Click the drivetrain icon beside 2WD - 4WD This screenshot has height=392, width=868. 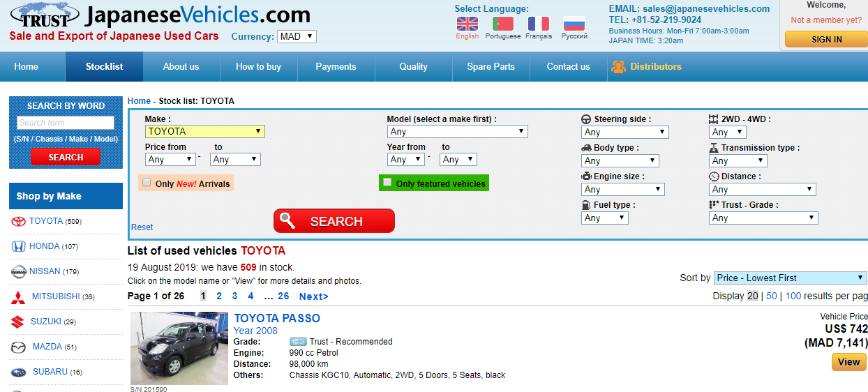coord(714,119)
